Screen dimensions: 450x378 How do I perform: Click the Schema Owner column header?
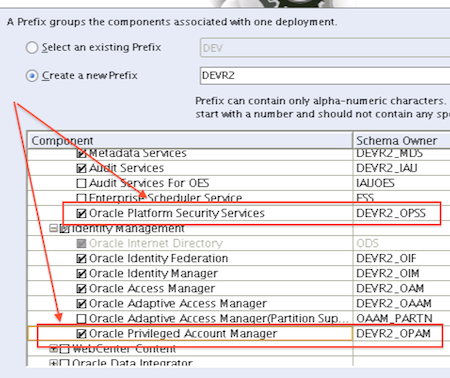tap(402, 140)
